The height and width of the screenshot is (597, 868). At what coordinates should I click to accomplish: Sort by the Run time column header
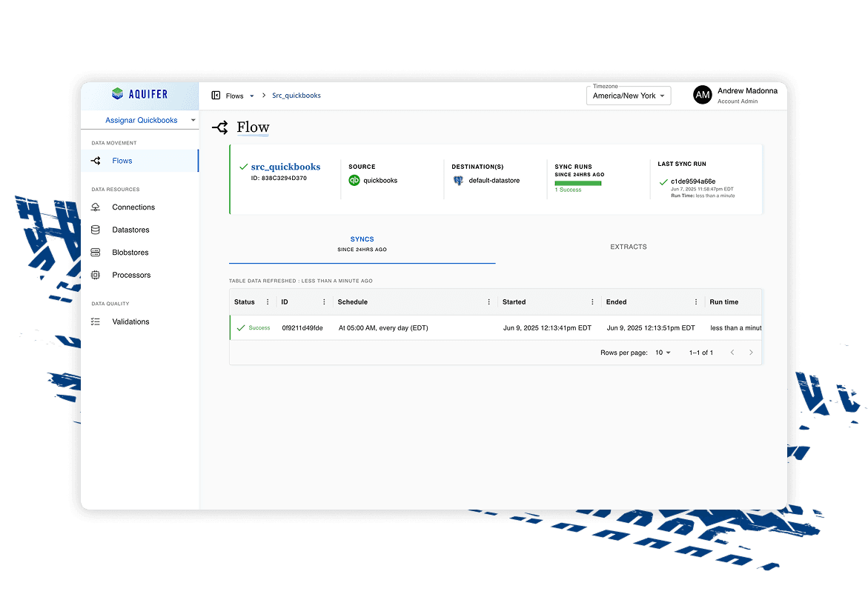point(724,302)
